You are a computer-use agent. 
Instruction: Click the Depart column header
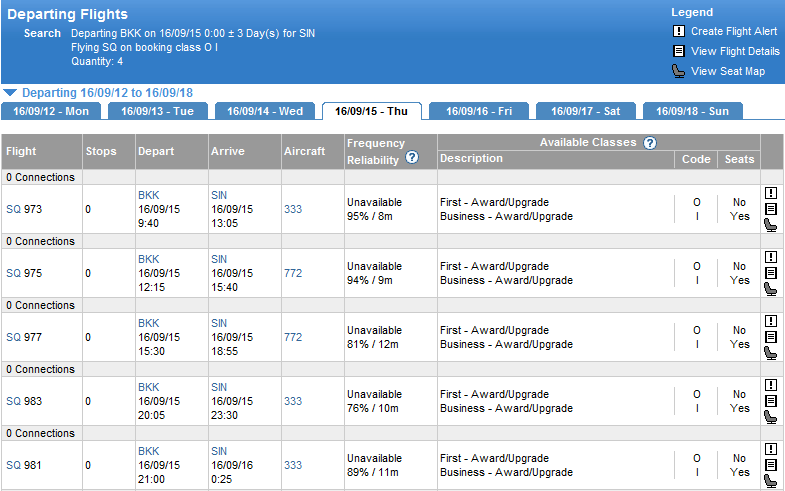pos(156,152)
